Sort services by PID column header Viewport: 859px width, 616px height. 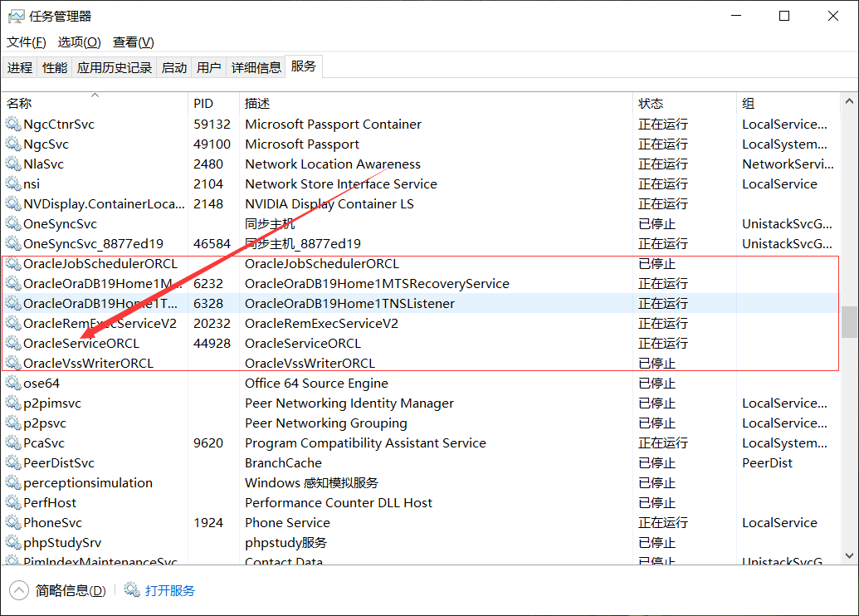213,103
